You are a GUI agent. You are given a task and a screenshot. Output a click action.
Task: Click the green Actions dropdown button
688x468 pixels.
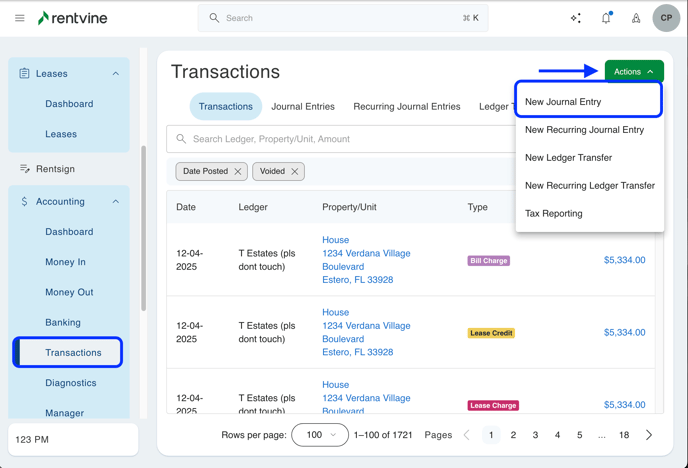pos(634,72)
